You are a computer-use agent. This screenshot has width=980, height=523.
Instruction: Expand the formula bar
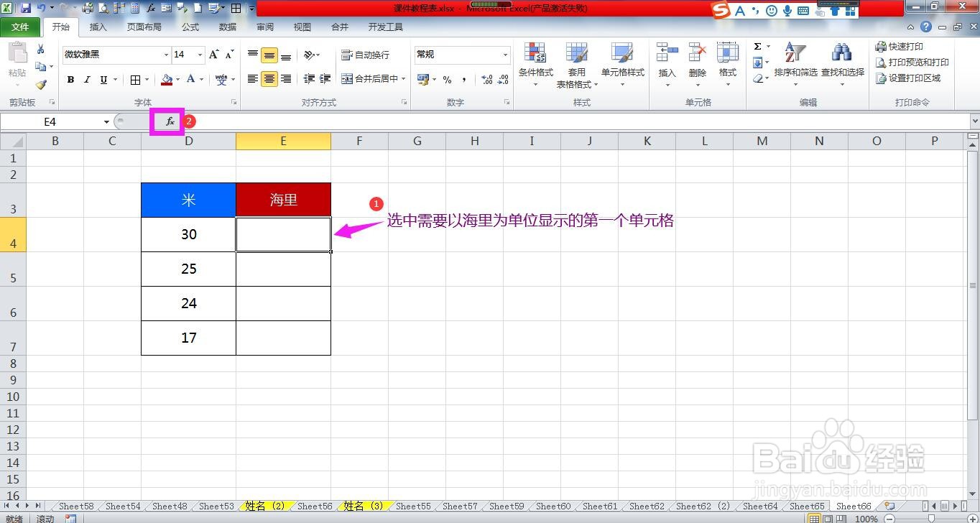coord(974,121)
